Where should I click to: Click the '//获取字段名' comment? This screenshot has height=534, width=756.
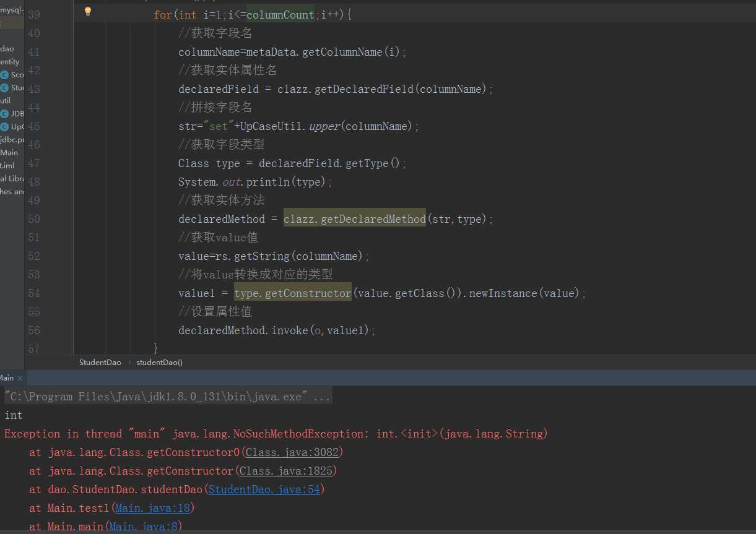(x=215, y=33)
